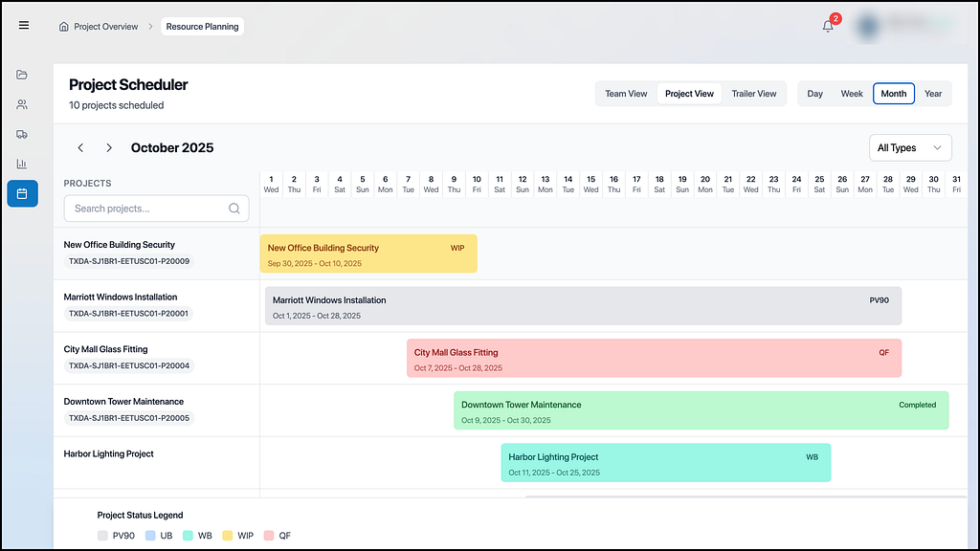980x551 pixels.
Task: Open the folder icon in sidebar
Action: (22, 75)
